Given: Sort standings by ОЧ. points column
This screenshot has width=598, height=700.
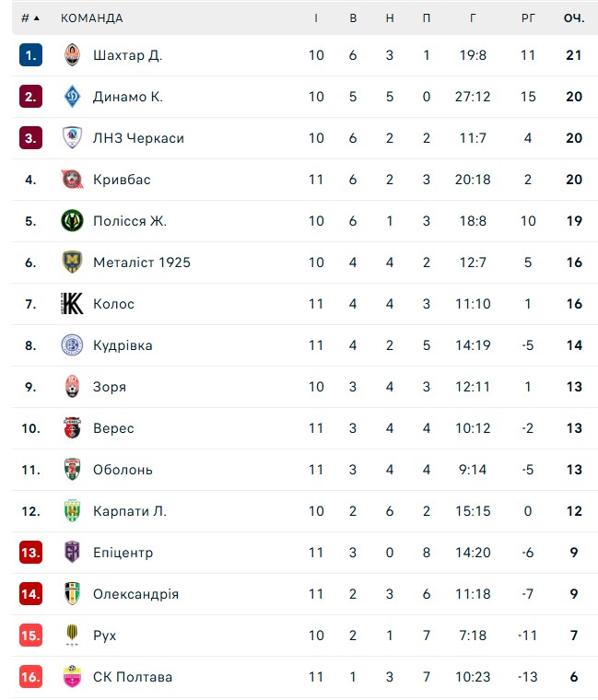Looking at the screenshot, I should [x=574, y=18].
